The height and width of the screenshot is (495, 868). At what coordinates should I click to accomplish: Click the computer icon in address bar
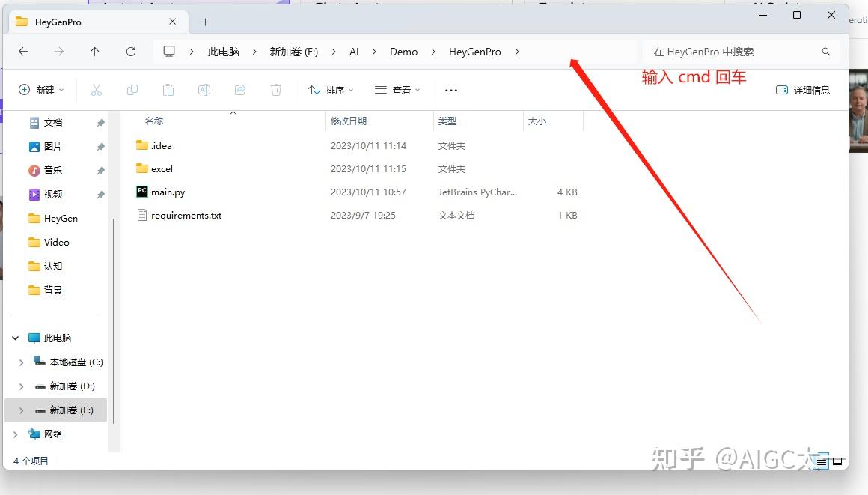pos(169,52)
